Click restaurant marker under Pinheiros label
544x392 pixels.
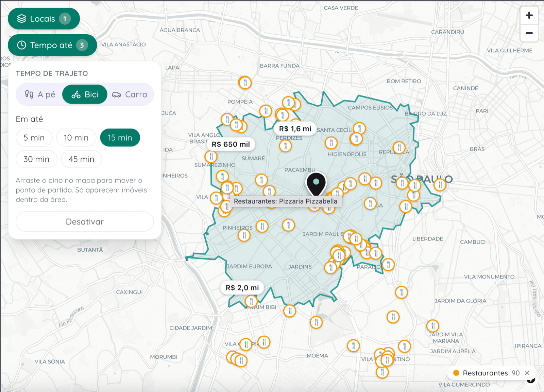pos(244,235)
